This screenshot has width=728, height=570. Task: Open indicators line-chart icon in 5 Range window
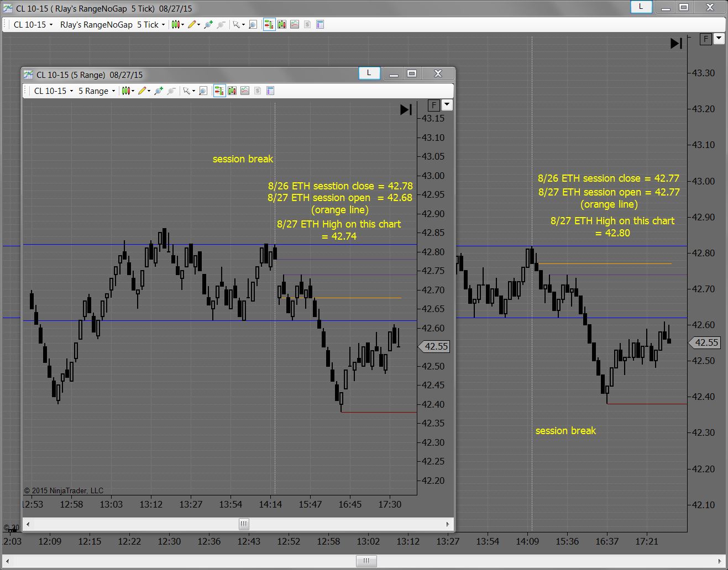coord(245,91)
